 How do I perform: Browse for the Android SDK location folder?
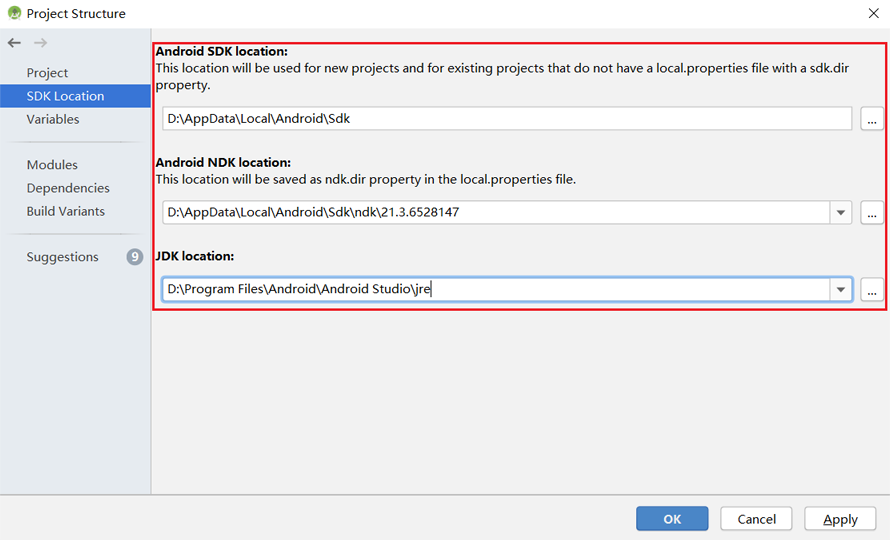tap(871, 119)
